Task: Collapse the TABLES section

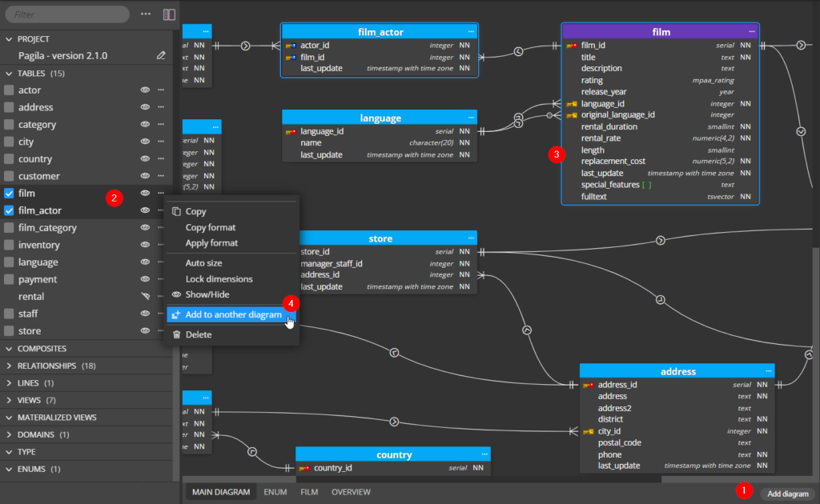Action: [x=9, y=74]
